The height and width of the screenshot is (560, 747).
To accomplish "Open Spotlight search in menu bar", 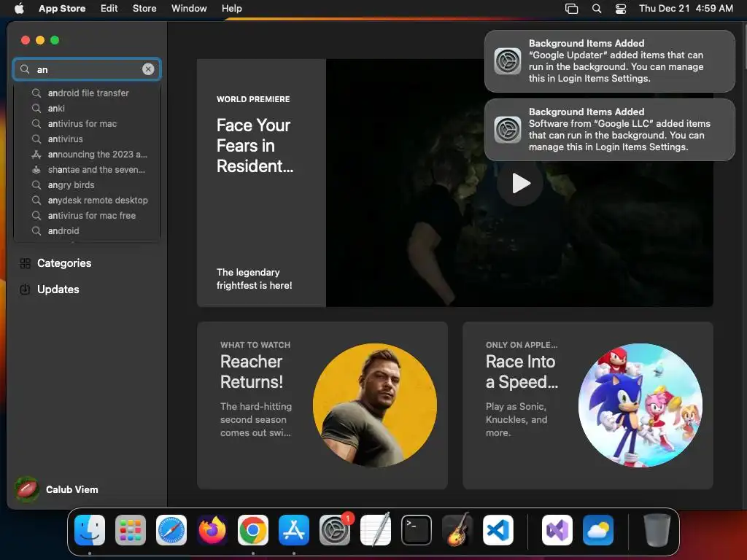I will click(x=597, y=9).
